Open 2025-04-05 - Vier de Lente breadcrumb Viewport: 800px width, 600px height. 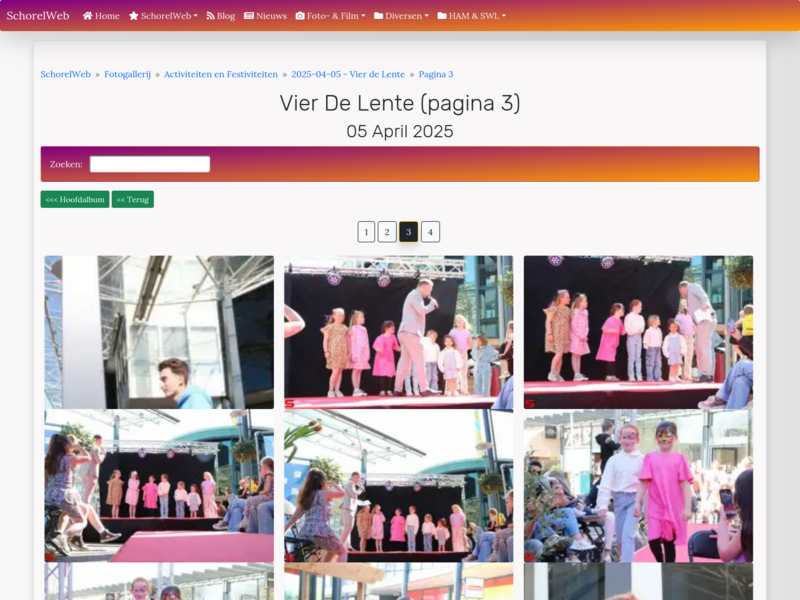[x=348, y=74]
